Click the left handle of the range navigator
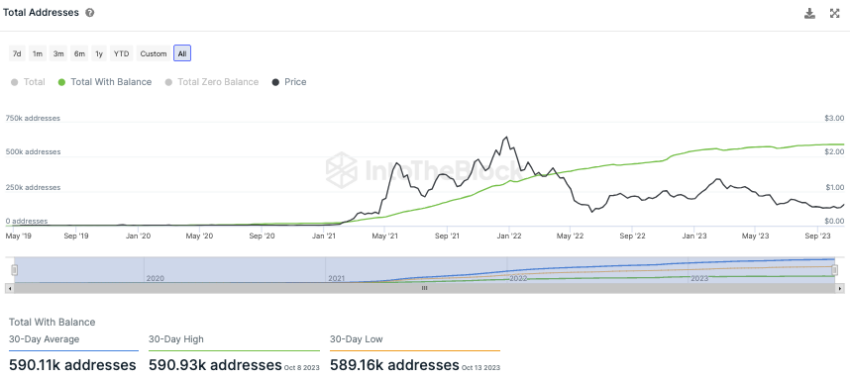 (15, 270)
